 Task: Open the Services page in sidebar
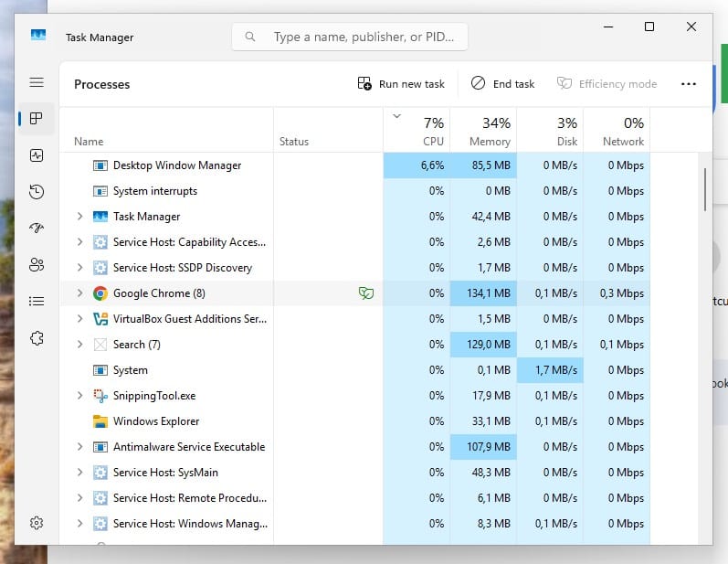[37, 337]
